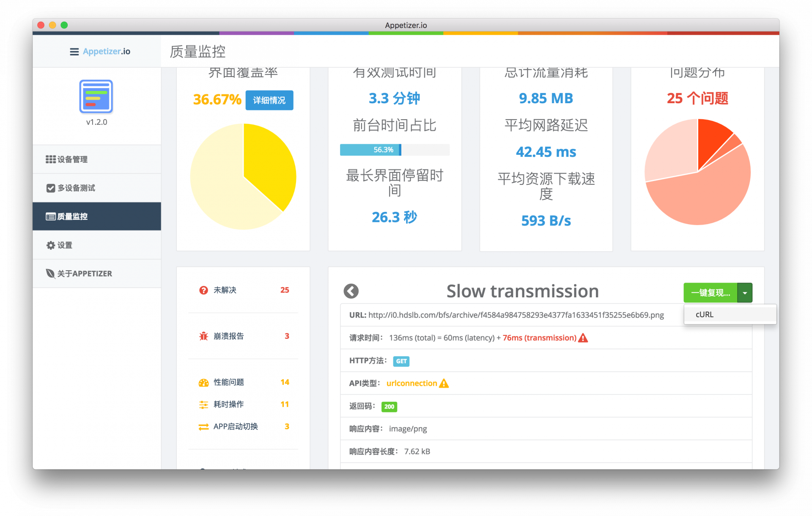
Task: Open 关于APPETIZER in the sidebar
Action: (x=96, y=274)
